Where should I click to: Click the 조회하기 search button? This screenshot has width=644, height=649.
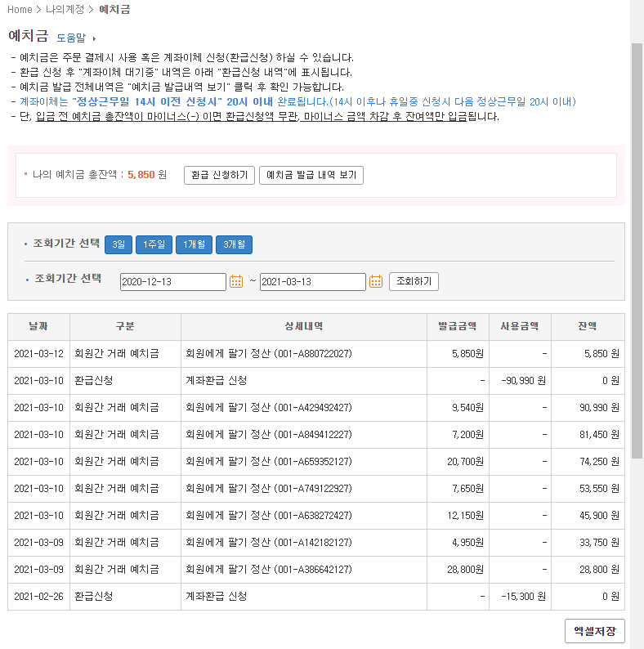tap(414, 281)
